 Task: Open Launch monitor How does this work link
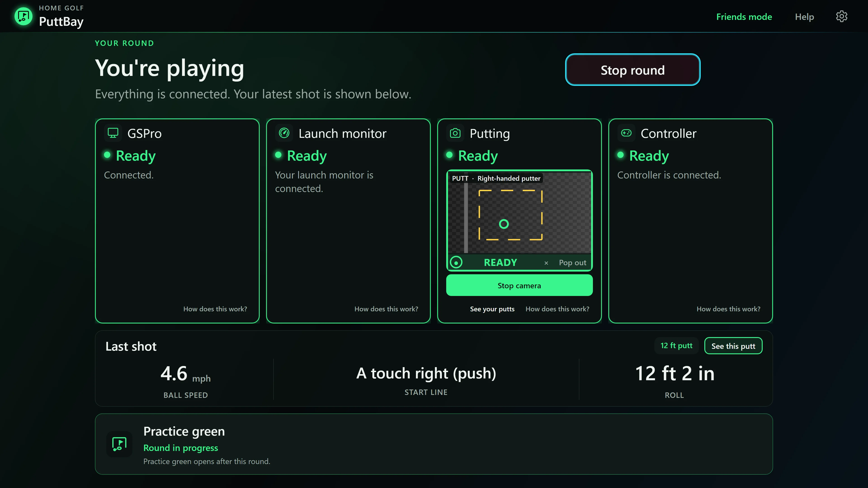(386, 309)
